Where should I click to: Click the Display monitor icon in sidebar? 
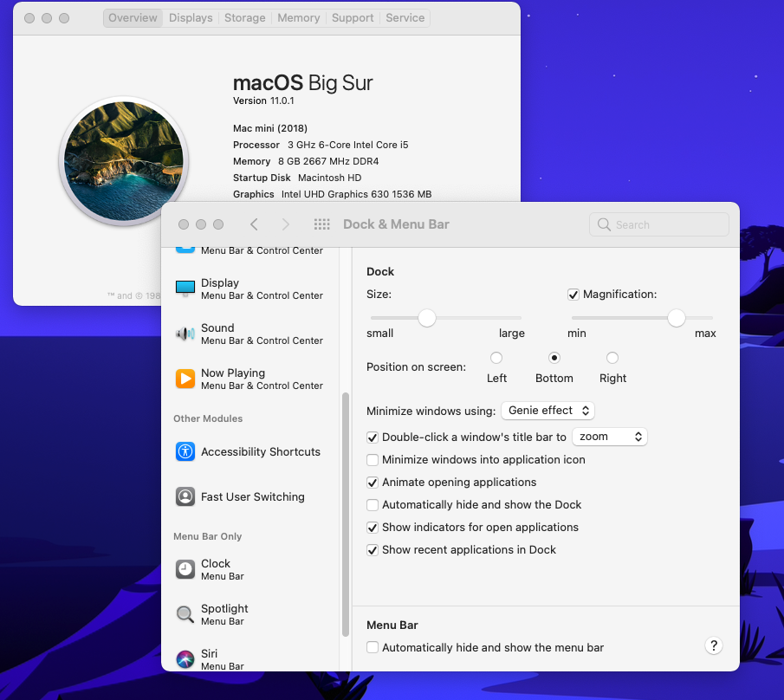coord(185,288)
